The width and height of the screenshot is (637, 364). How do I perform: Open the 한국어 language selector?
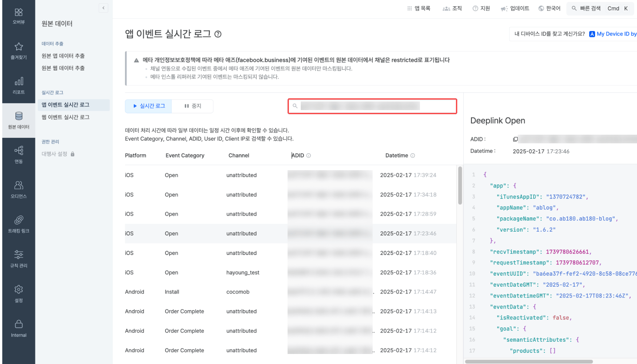point(550,8)
